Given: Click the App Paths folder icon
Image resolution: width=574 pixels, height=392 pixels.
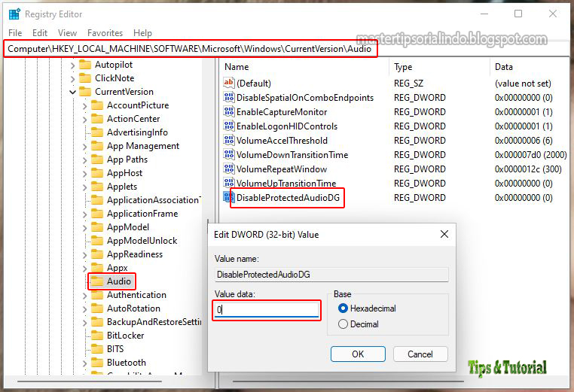Looking at the screenshot, I should pyautogui.click(x=97, y=160).
